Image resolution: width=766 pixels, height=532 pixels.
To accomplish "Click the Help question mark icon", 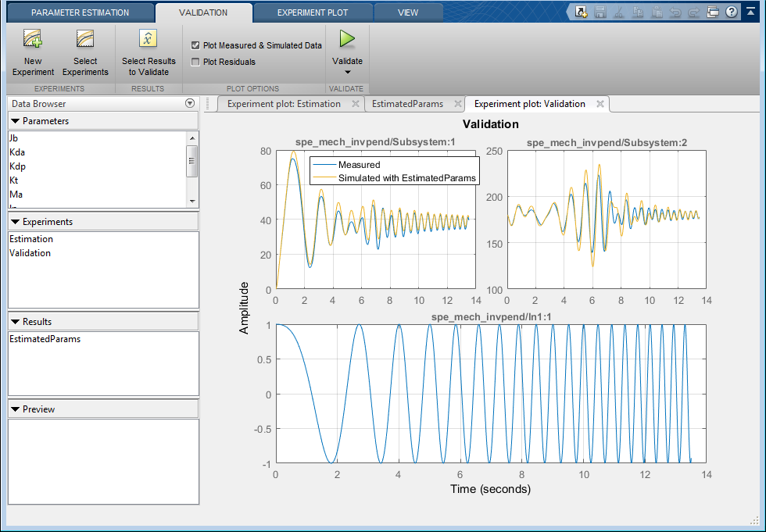I will click(x=731, y=12).
